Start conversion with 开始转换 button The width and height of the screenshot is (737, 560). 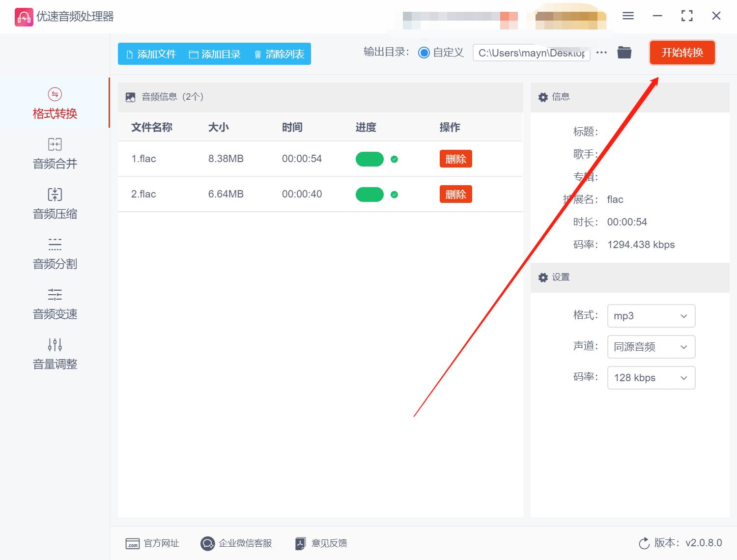tap(682, 53)
